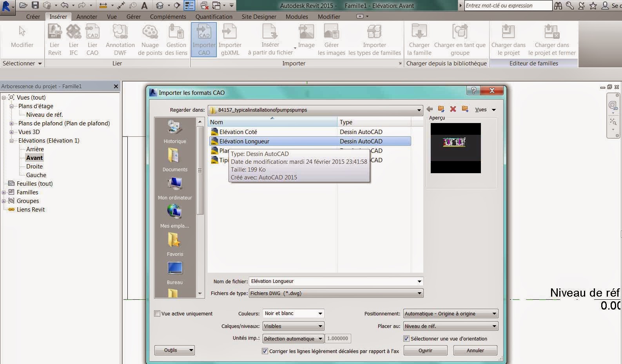622x364 pixels.
Task: Click the Annuler button
Action: 475,350
